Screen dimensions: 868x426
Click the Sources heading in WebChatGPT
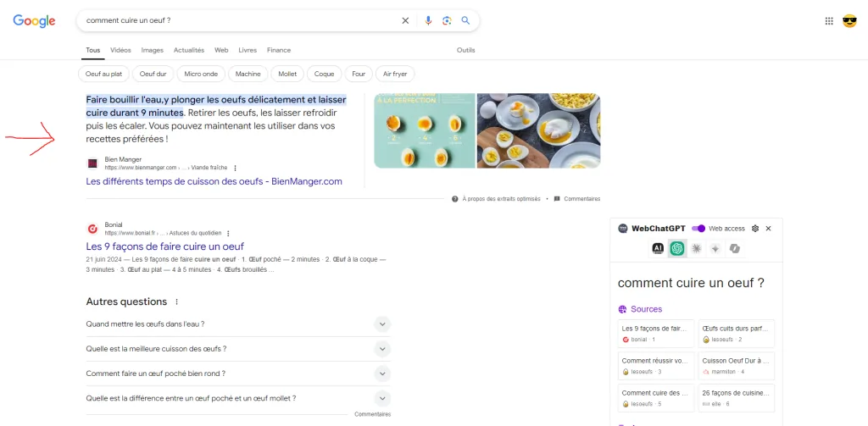(x=646, y=309)
